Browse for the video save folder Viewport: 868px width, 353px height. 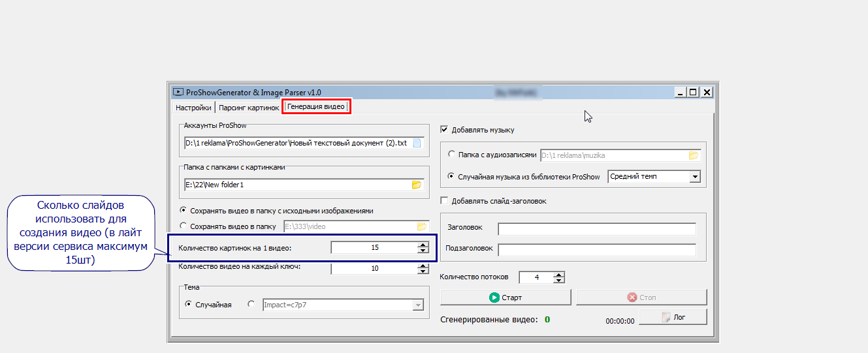click(423, 226)
